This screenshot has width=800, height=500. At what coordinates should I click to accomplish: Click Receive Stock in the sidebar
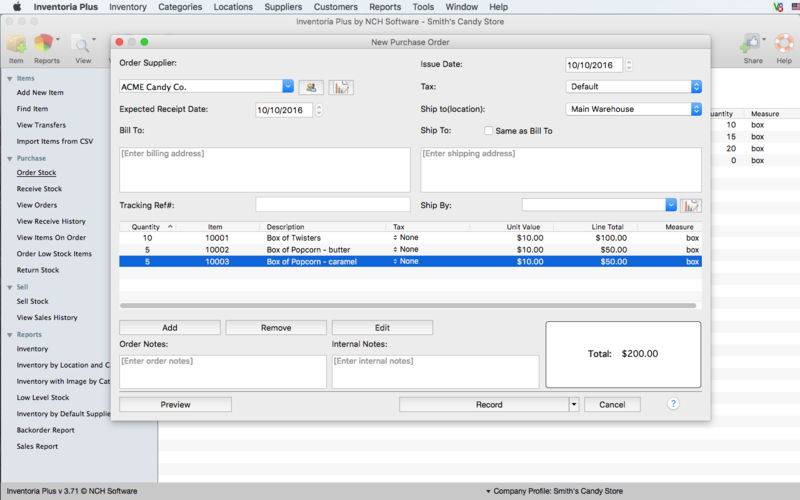click(39, 189)
